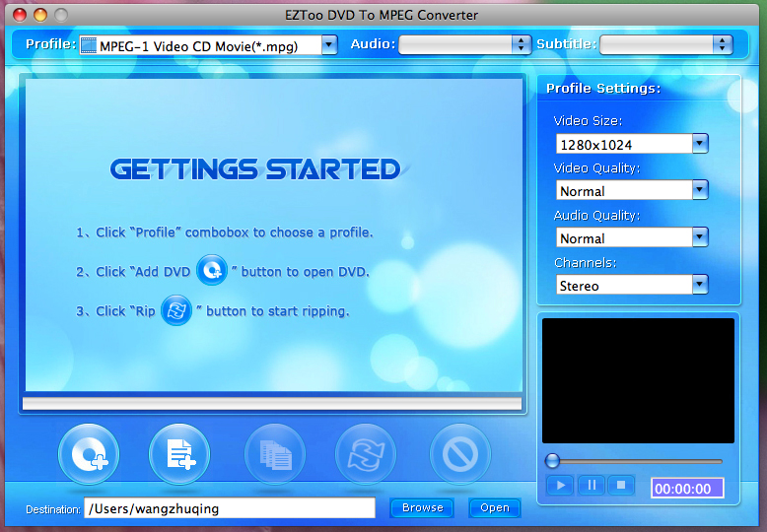The width and height of the screenshot is (767, 532).
Task: Click the Browse button
Action: click(422, 508)
